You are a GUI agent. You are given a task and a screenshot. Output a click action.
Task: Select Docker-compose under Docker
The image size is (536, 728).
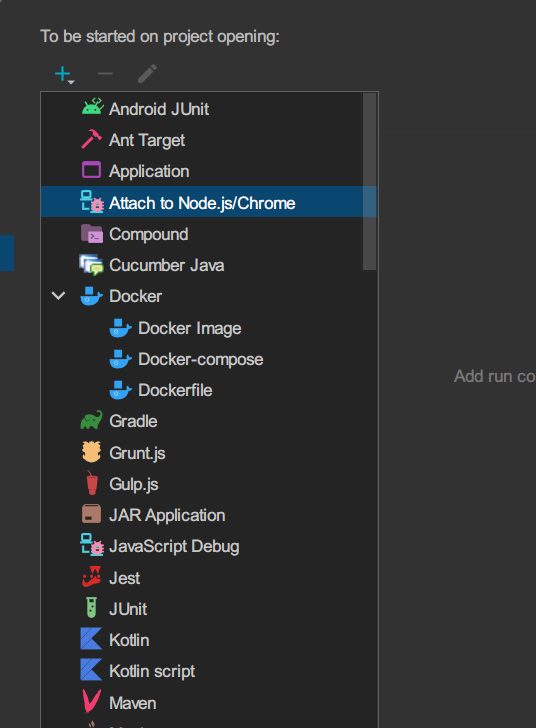(201, 360)
